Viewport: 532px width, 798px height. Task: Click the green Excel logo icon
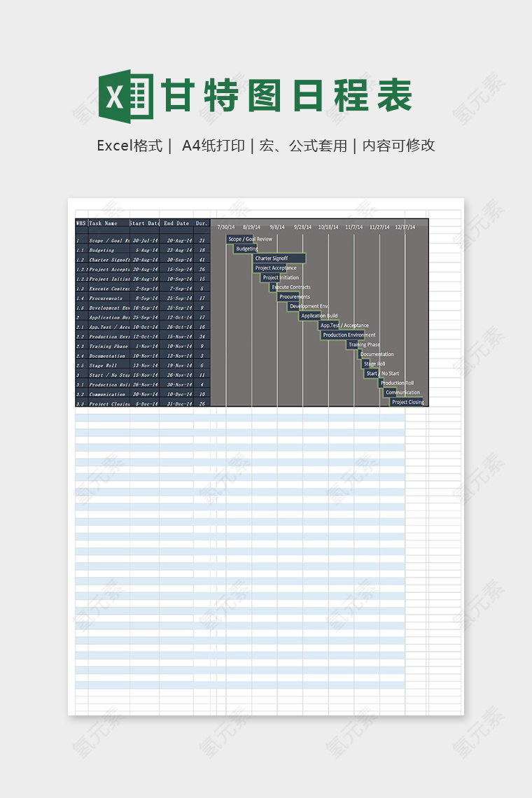click(126, 96)
